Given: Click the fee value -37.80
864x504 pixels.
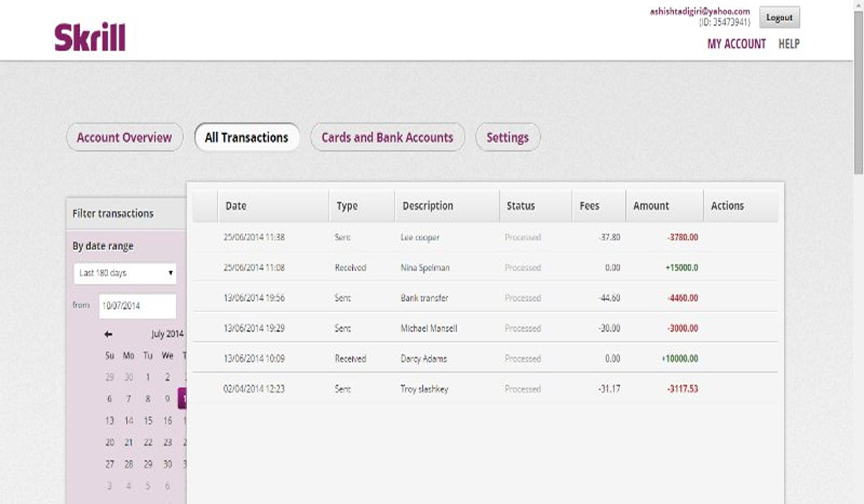Looking at the screenshot, I should tap(609, 238).
